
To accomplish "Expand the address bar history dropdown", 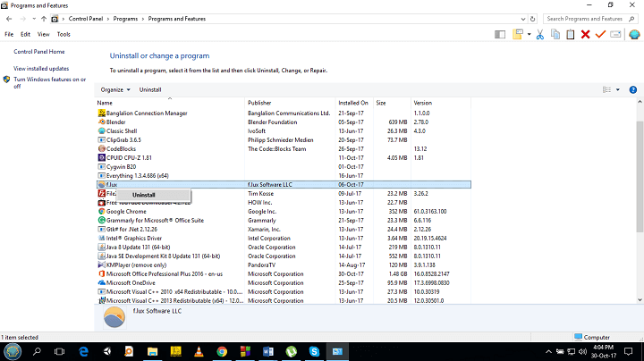I will coord(523,19).
